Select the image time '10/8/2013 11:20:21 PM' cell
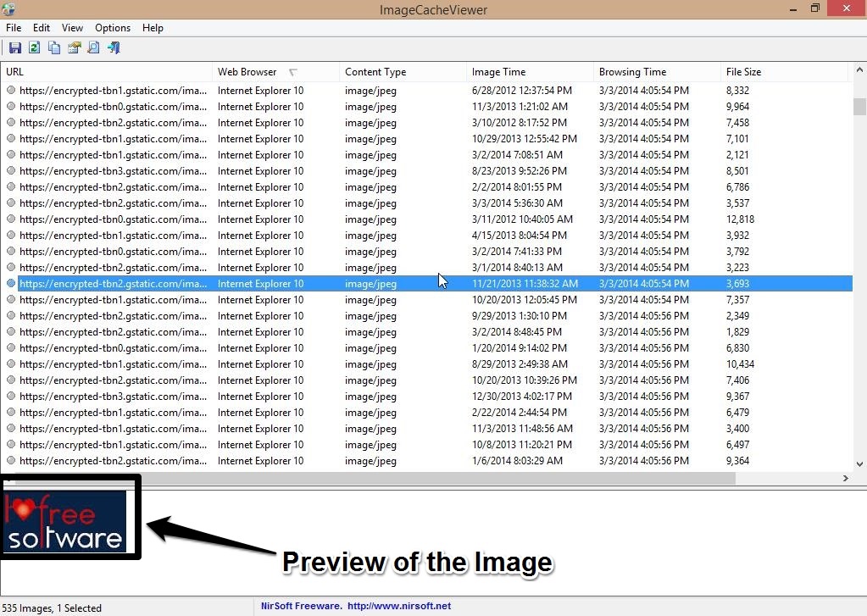Image resolution: width=867 pixels, height=616 pixels. pos(522,444)
